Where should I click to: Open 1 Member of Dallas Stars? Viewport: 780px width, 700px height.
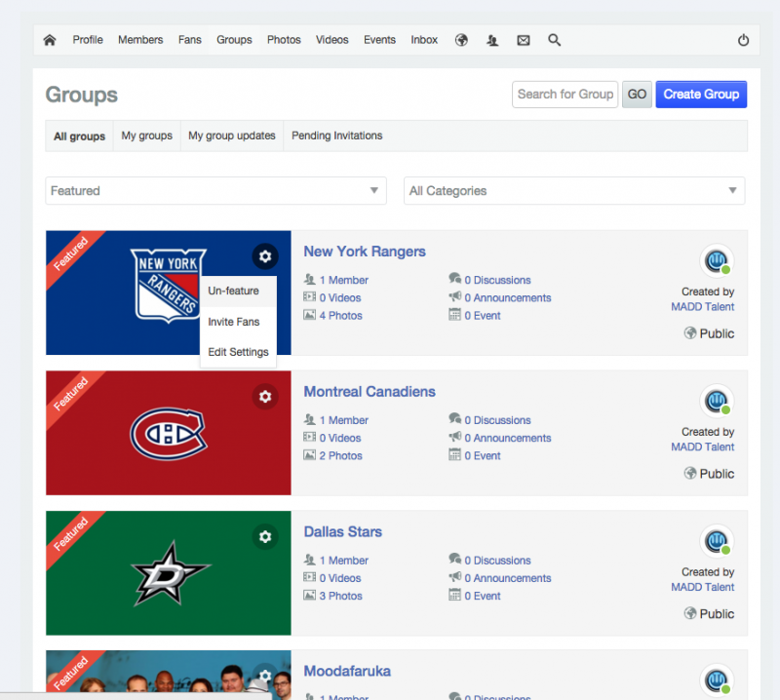point(344,561)
